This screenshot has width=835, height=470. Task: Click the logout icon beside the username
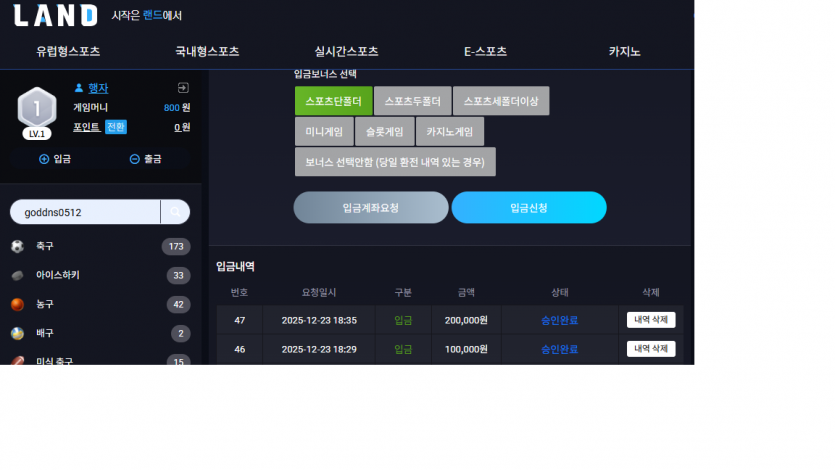tap(183, 88)
